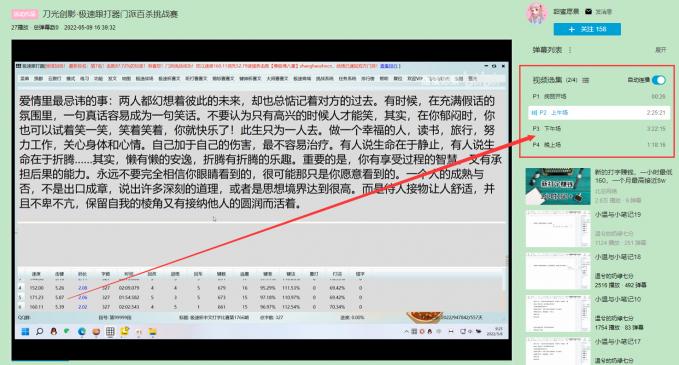The image size is (679, 365).
Task: Switch 视频选集 to list-view icon
Action: click(x=585, y=80)
